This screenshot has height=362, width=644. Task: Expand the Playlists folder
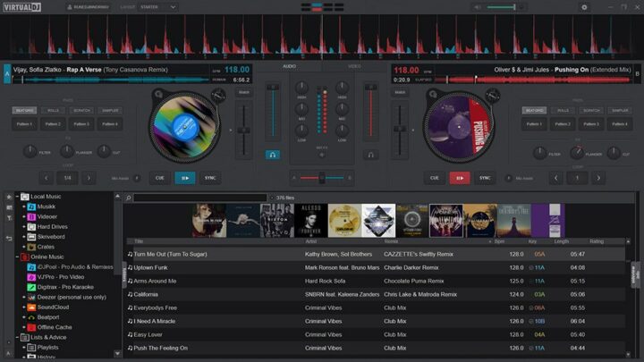point(24,346)
